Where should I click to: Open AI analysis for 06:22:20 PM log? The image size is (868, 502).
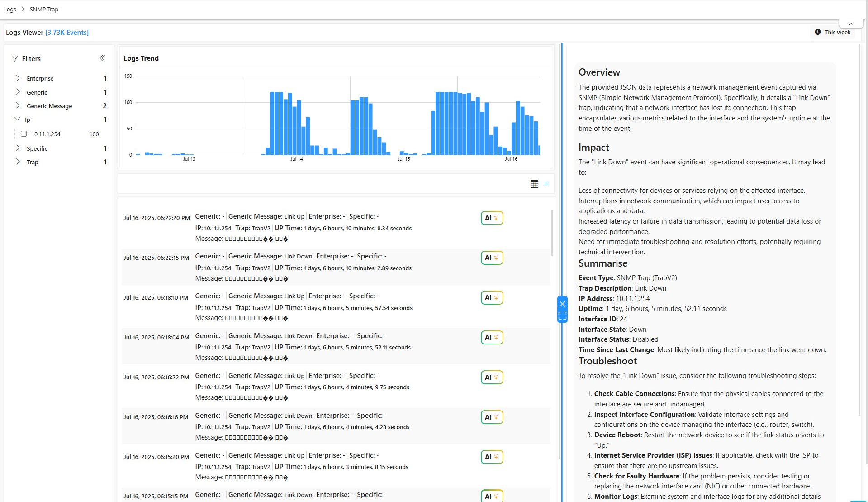pyautogui.click(x=492, y=218)
